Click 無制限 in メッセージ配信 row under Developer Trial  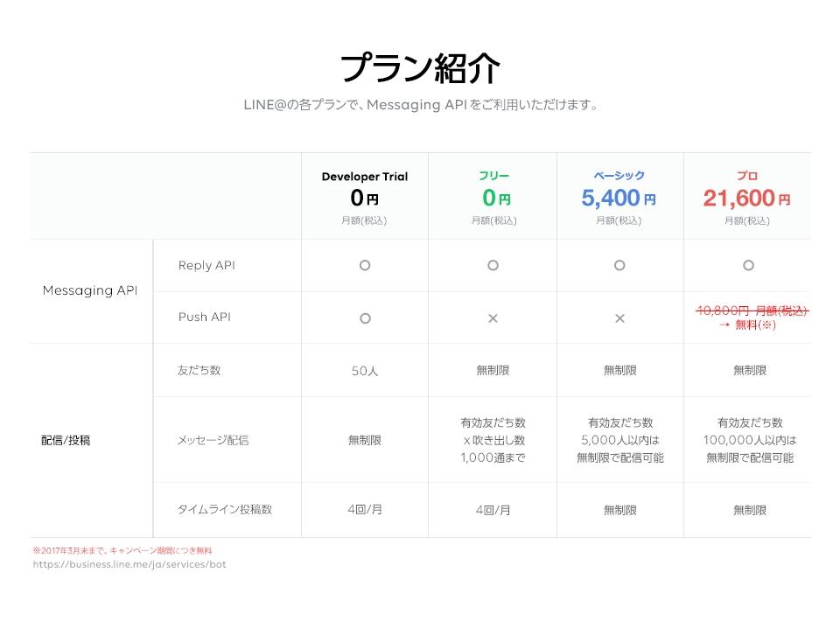click(x=365, y=440)
